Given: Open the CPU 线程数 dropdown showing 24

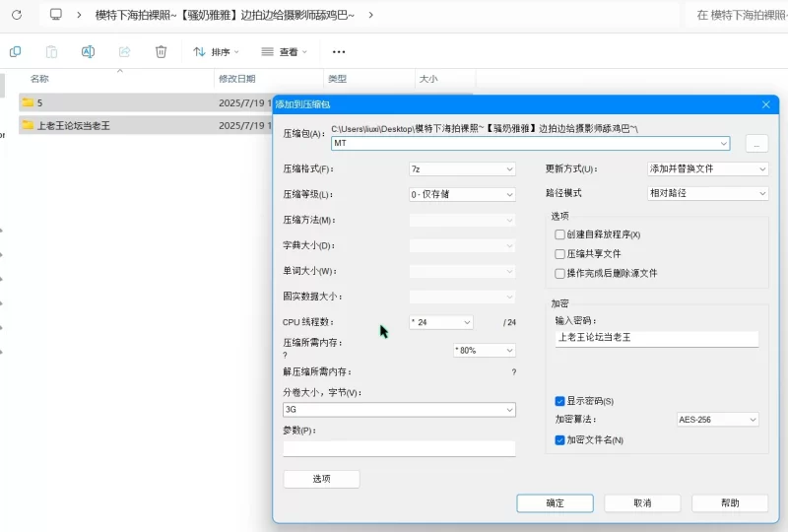Looking at the screenshot, I should (440, 322).
